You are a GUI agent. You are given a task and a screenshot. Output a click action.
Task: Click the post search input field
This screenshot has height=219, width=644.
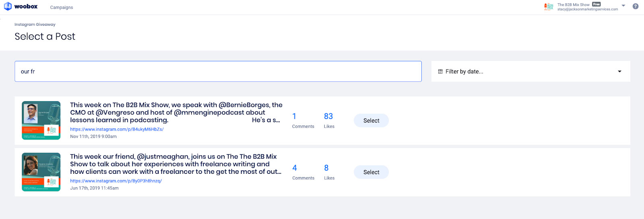pyautogui.click(x=218, y=71)
